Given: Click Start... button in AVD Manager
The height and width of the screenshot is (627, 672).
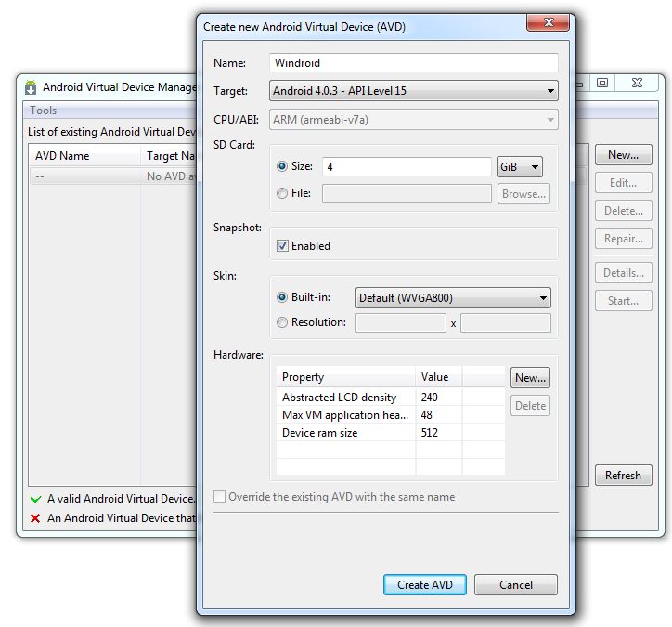Looking at the screenshot, I should click(623, 301).
